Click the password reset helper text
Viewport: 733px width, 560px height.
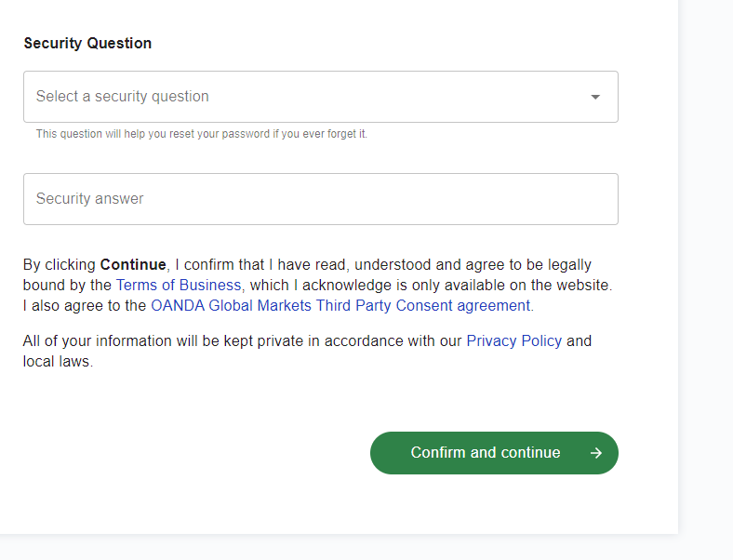coord(202,134)
